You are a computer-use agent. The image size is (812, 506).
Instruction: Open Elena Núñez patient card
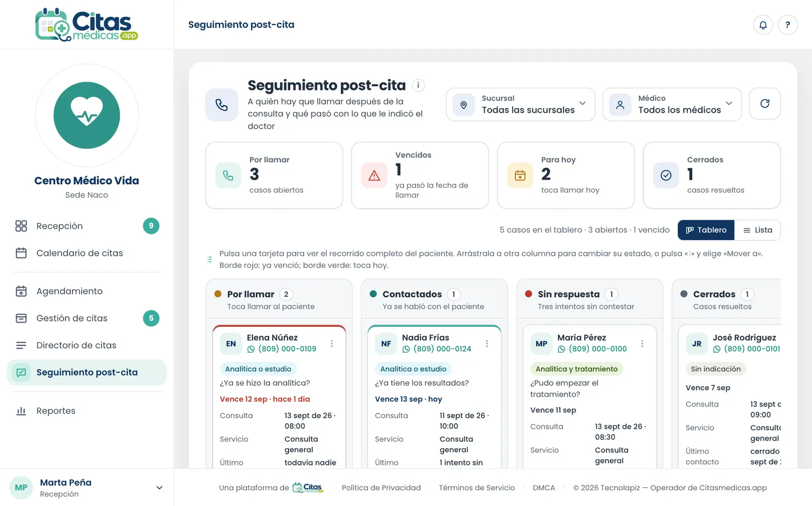[279, 396]
